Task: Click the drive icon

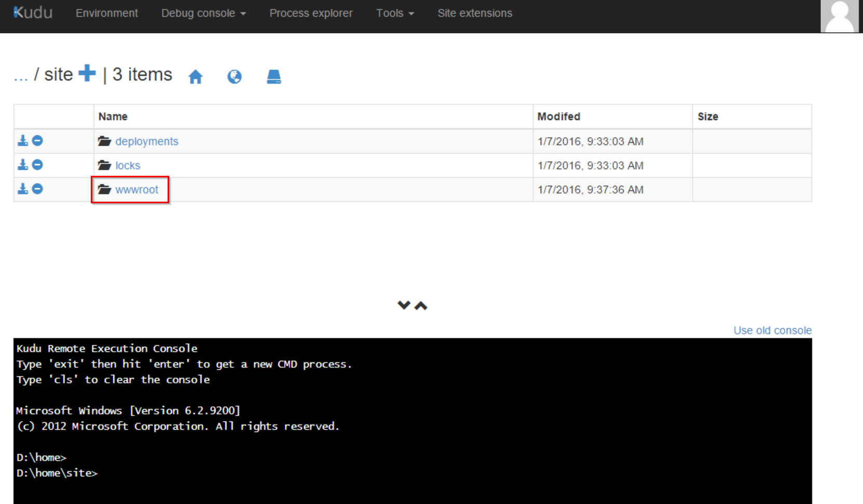Action: click(x=274, y=77)
